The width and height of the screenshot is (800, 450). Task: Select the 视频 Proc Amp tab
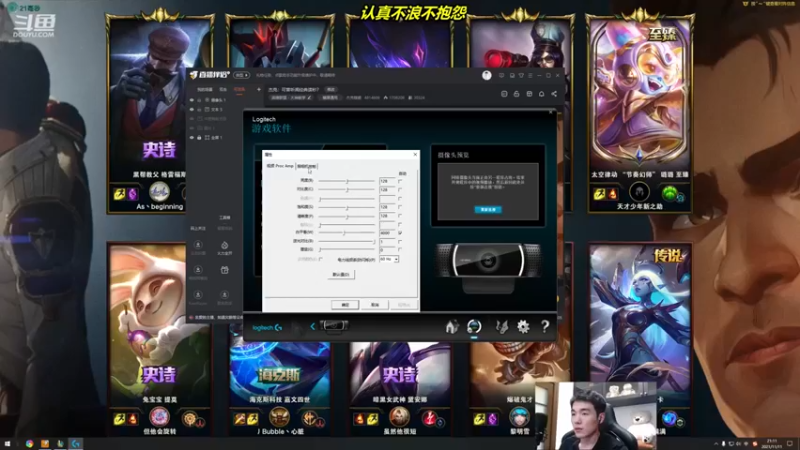[x=280, y=166]
